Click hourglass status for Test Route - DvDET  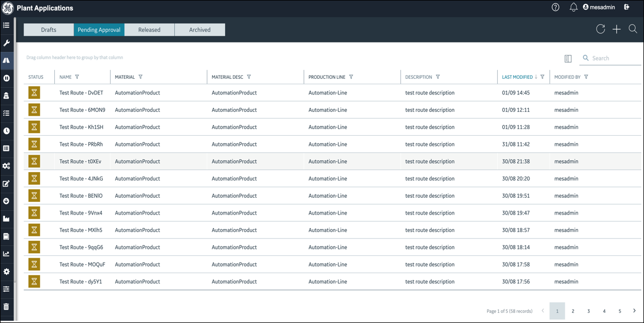34,93
